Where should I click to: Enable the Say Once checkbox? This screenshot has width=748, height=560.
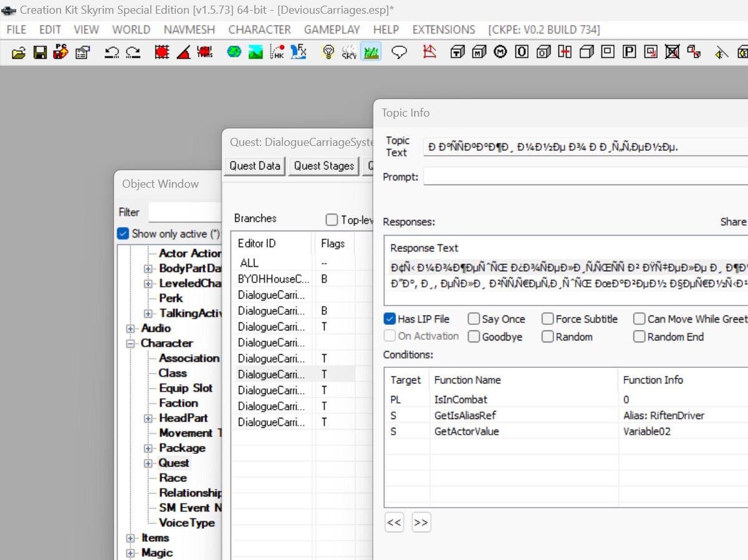(x=474, y=319)
